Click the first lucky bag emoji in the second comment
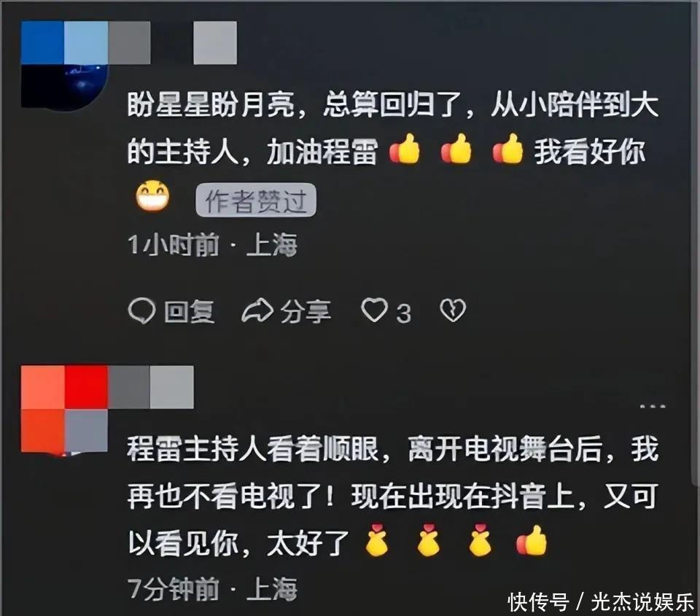700x616 pixels. 377,540
